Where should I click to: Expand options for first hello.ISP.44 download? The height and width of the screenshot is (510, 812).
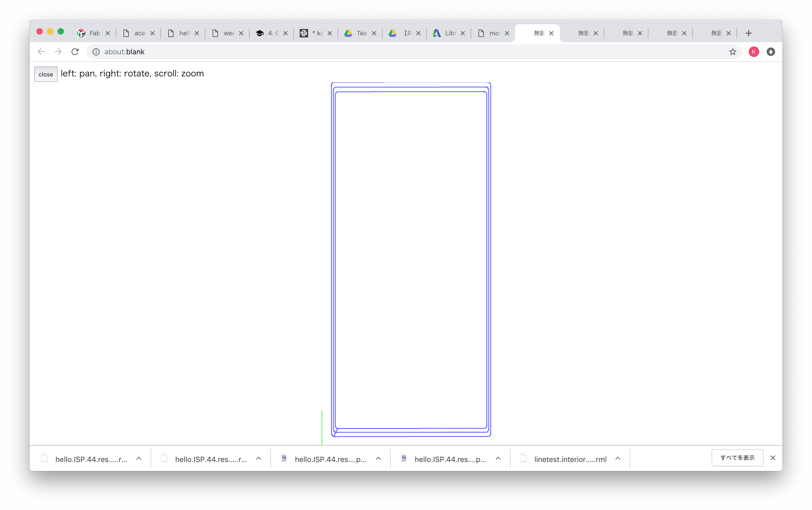pos(138,458)
